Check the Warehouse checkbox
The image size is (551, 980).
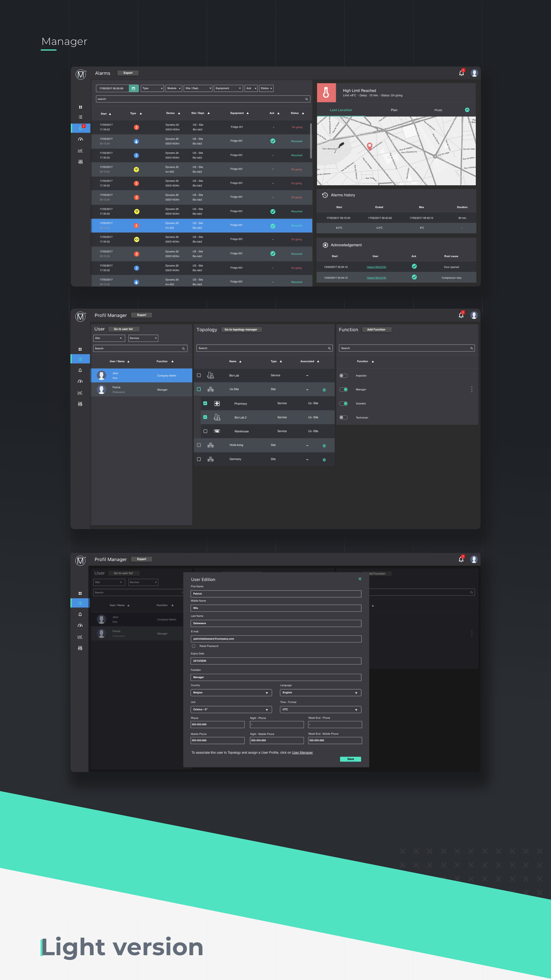(x=205, y=431)
